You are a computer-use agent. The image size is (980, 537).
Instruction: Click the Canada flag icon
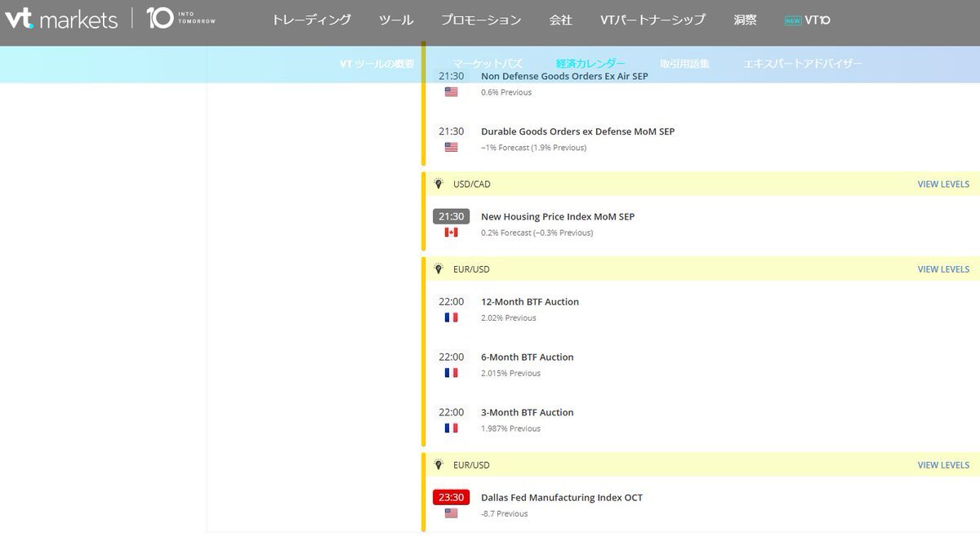[451, 233]
